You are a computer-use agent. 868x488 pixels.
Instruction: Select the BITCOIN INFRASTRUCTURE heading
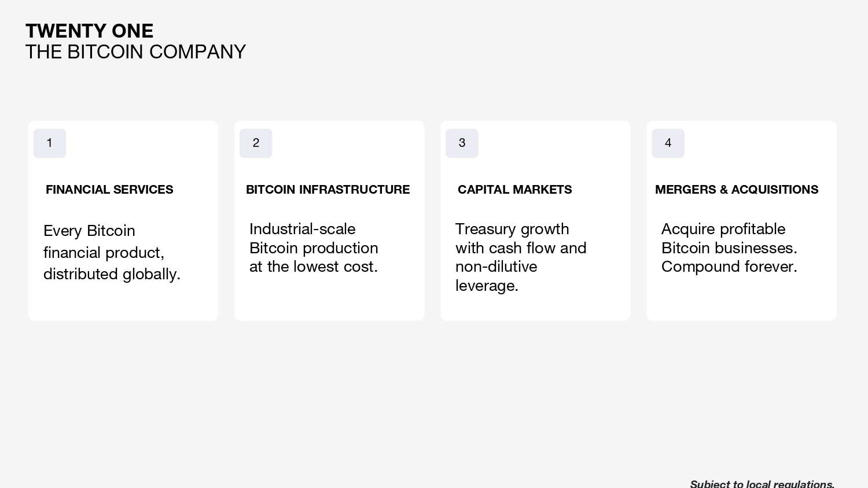(x=328, y=190)
